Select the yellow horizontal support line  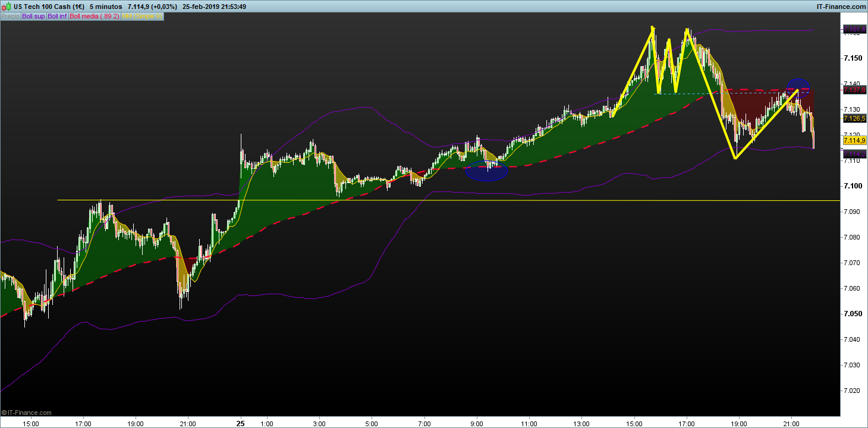tap(416, 200)
